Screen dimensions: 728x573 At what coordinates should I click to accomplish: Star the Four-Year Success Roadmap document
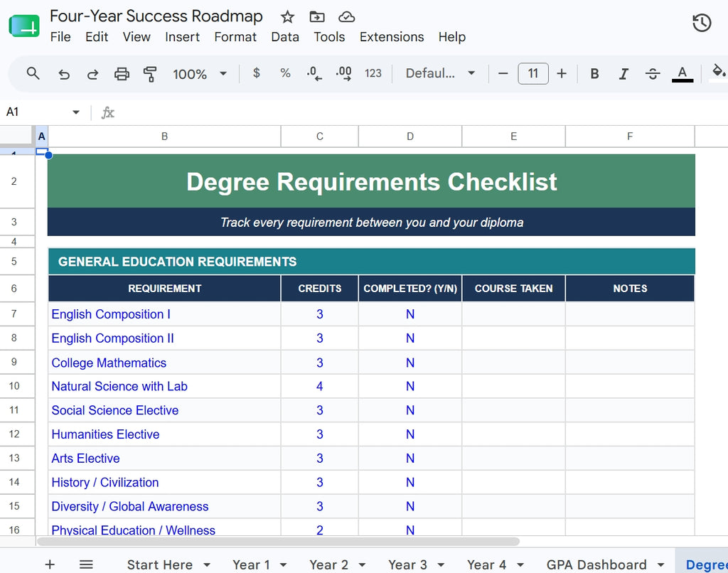tap(287, 17)
